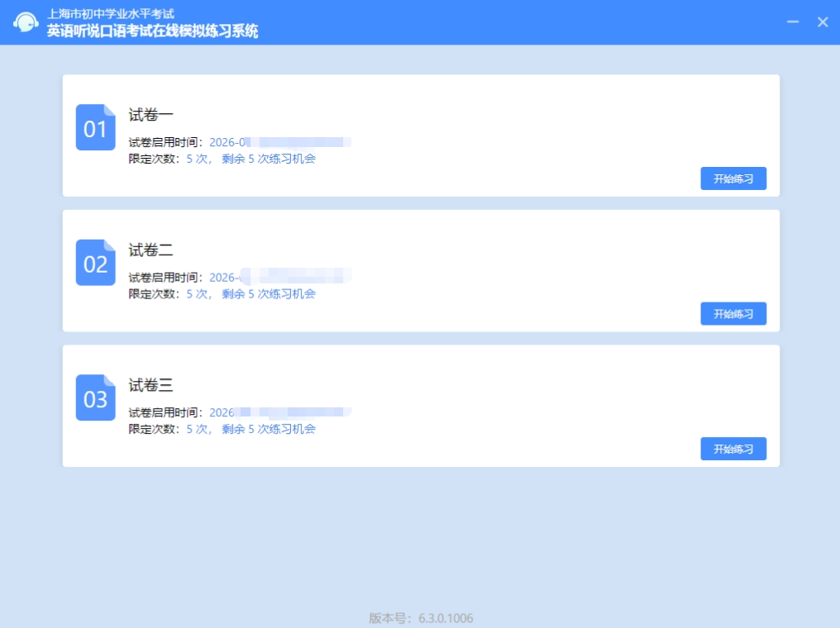
Task: Start practice for 试卷一
Action: tap(733, 178)
